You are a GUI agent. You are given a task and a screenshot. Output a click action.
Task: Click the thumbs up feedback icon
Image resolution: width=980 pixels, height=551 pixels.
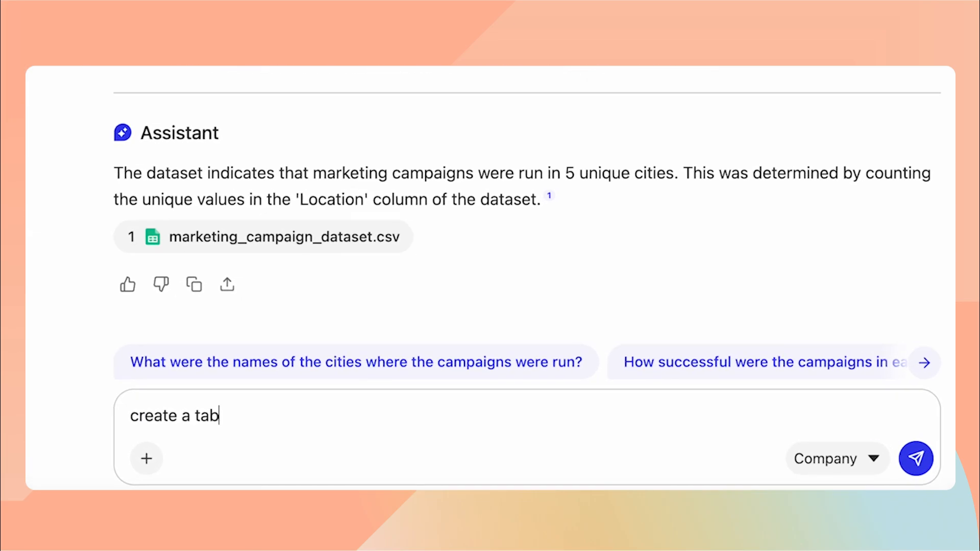[x=128, y=284]
